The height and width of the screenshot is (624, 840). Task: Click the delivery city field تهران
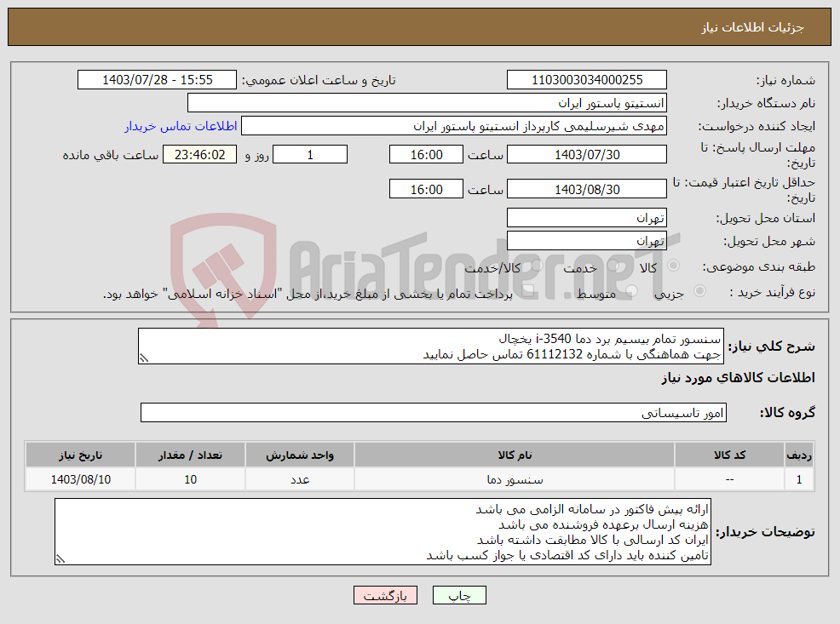click(587, 241)
